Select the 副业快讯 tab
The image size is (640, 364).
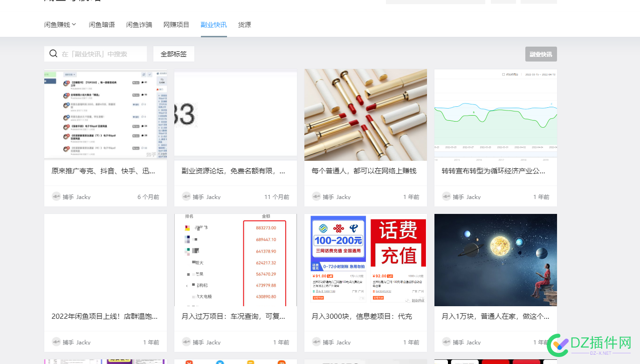pos(213,25)
